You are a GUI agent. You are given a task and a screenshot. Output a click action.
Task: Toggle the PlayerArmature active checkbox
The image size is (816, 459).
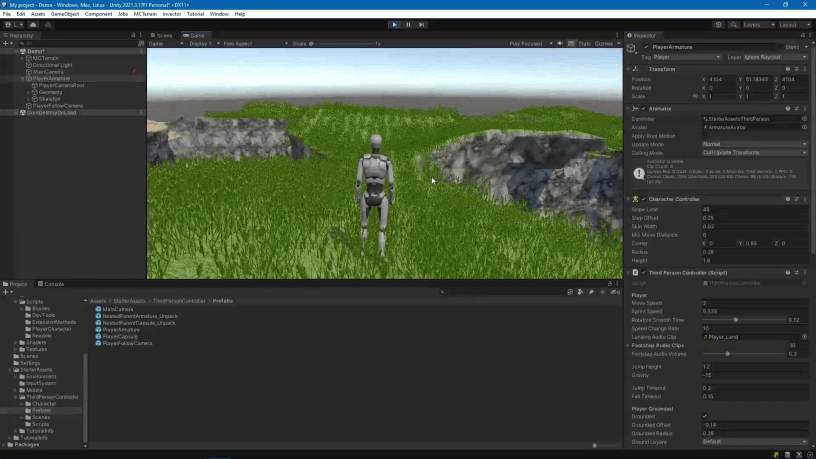pos(646,47)
